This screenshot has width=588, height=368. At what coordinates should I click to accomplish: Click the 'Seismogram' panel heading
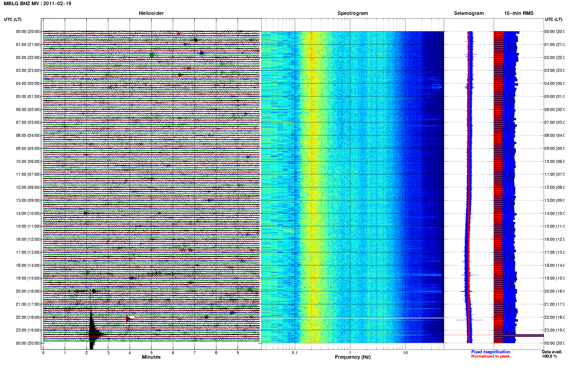(469, 13)
